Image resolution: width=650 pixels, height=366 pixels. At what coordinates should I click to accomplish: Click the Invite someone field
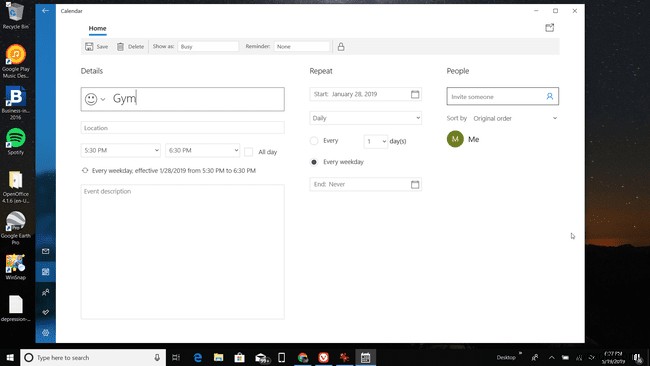coord(502,96)
